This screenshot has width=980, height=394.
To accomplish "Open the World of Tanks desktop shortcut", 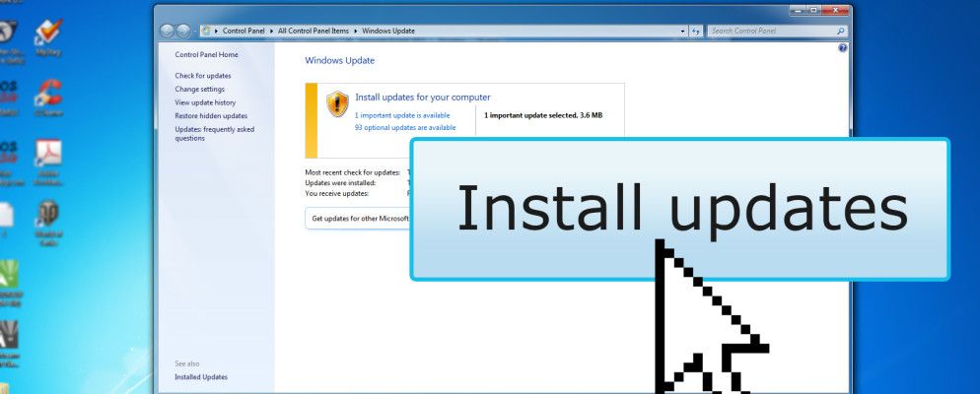I will 48,223.
